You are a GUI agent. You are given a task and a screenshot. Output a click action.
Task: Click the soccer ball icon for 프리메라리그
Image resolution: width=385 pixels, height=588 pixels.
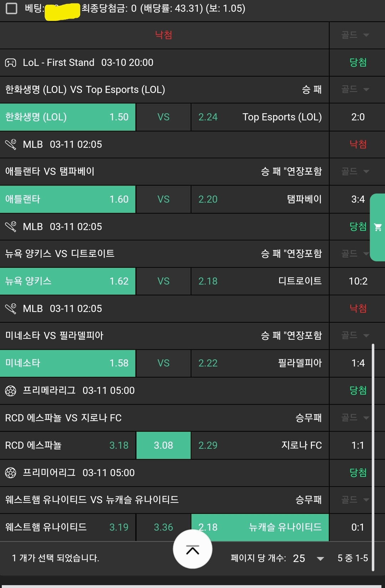[11, 391]
